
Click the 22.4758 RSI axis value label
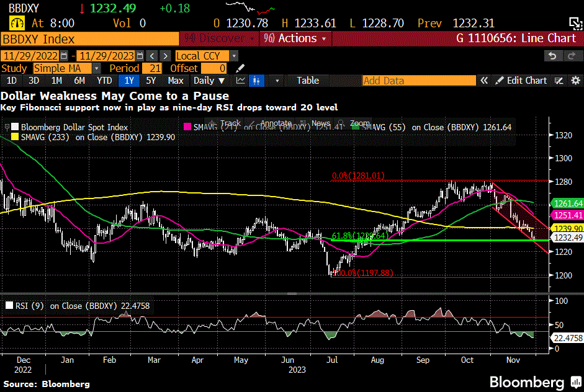(568, 337)
